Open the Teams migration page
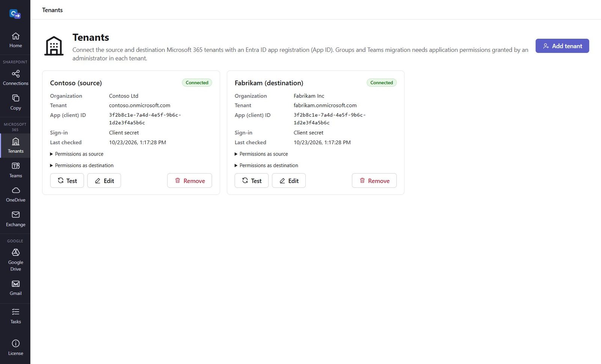Viewport: 601px width, 364px height. [x=15, y=170]
